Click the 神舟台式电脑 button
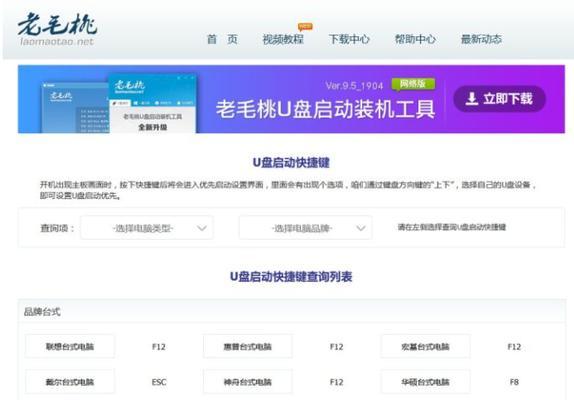This screenshot has height=400, width=574. coord(247,382)
